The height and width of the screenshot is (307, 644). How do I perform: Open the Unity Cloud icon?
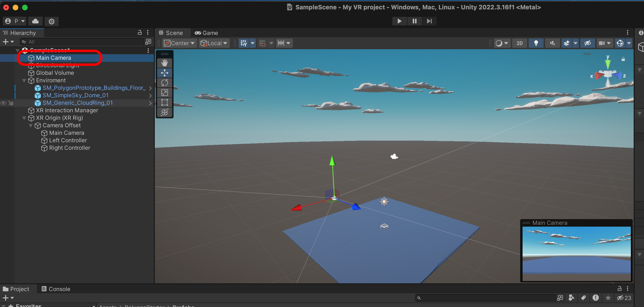(x=35, y=21)
